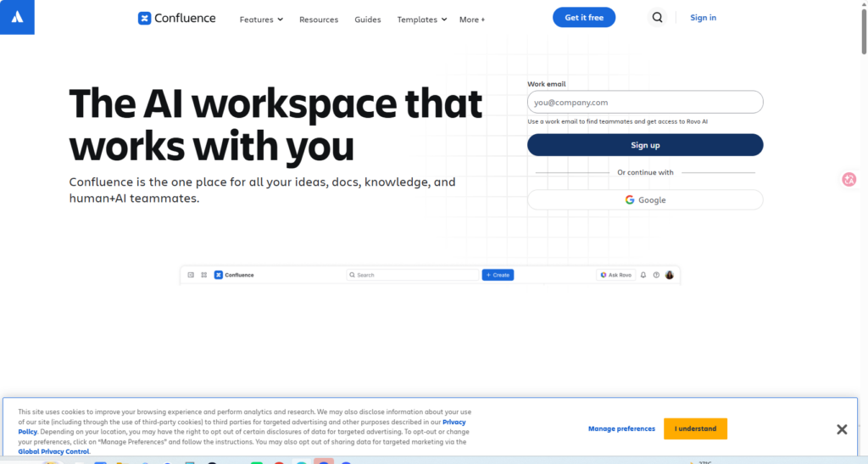Open the Resources menu item

coord(319,20)
